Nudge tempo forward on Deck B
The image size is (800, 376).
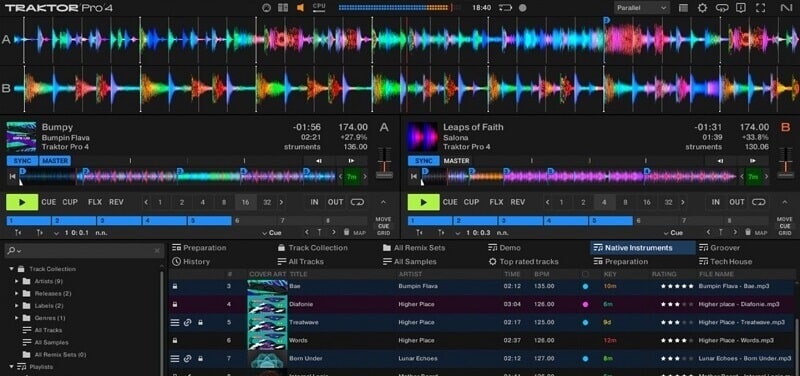(752, 161)
